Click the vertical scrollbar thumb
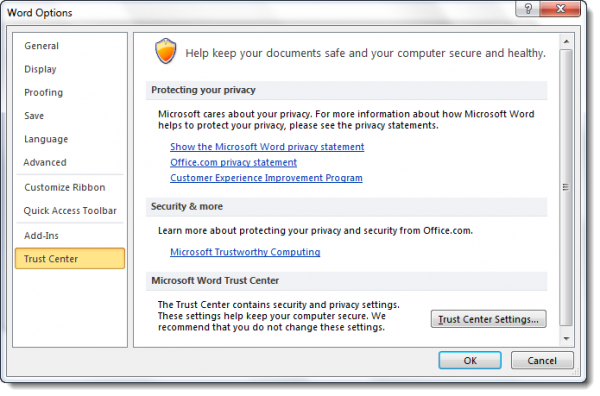Screen dimensions: 600x396 (x=566, y=187)
